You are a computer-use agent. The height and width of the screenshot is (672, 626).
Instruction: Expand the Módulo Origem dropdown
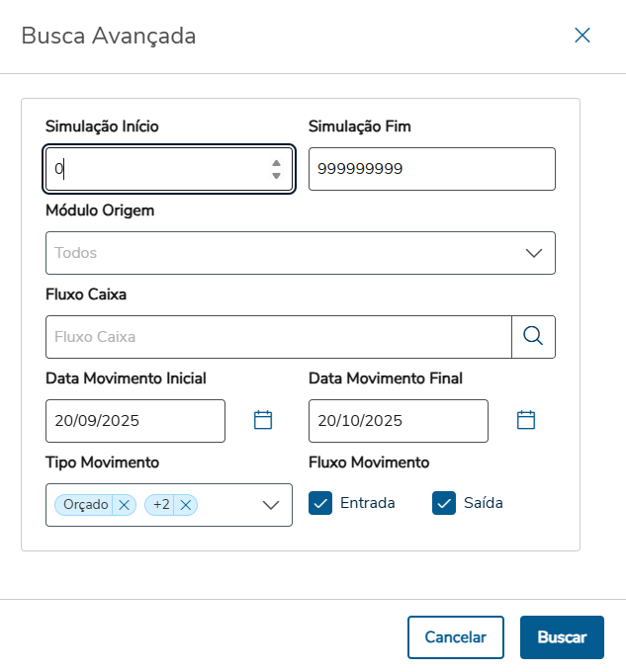tap(534, 252)
